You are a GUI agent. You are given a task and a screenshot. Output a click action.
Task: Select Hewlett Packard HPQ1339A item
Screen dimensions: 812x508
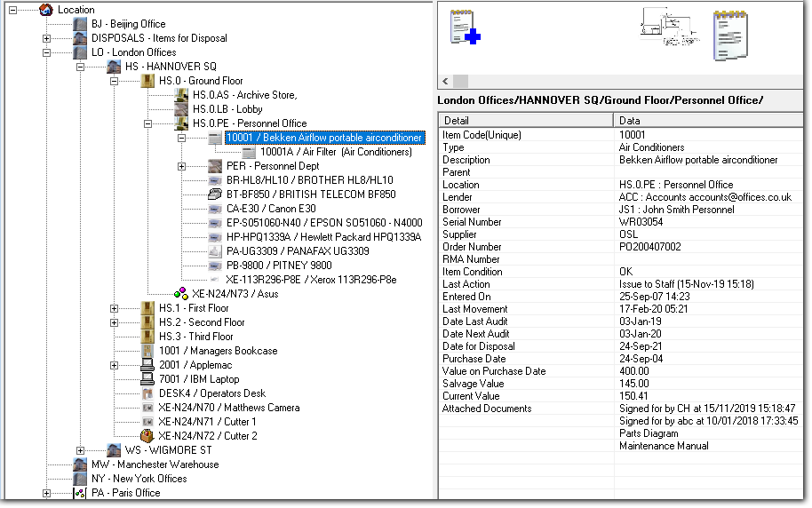[x=323, y=237]
